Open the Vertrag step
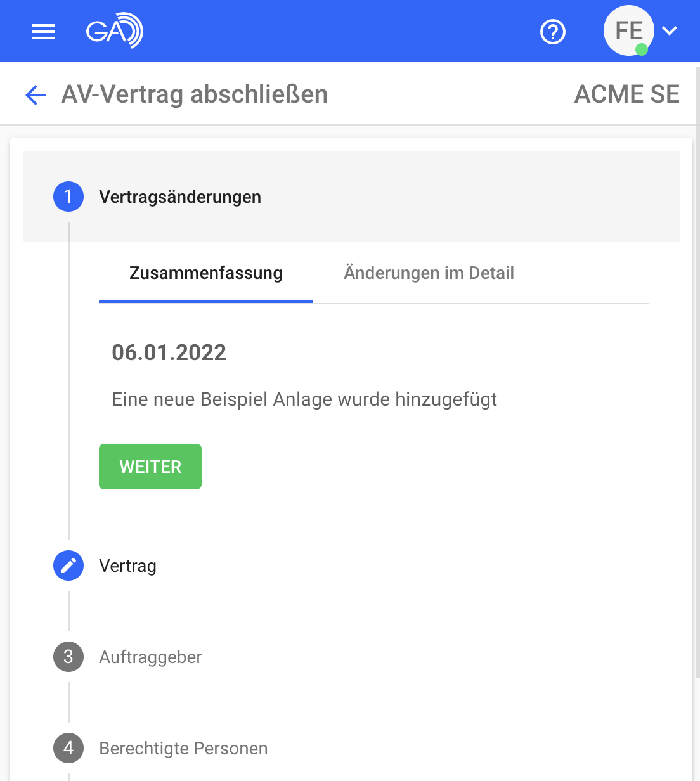Image resolution: width=700 pixels, height=781 pixels. (x=128, y=565)
